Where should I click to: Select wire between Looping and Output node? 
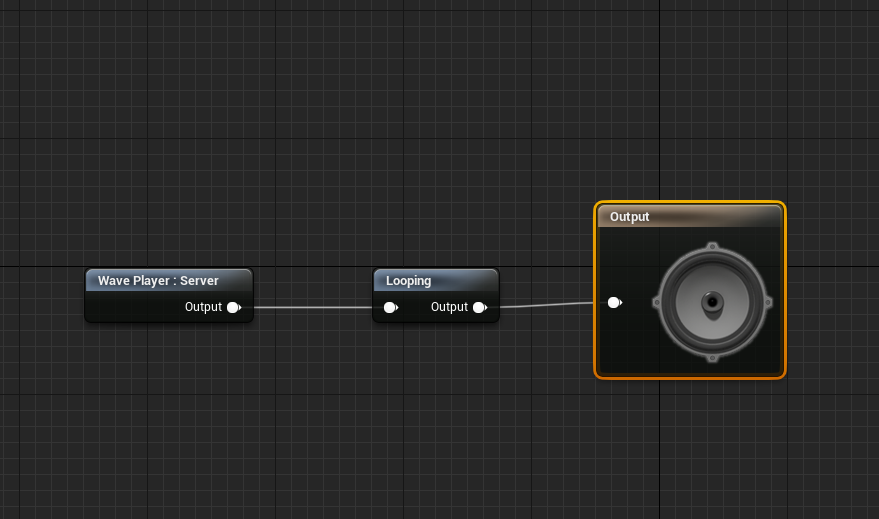545,304
